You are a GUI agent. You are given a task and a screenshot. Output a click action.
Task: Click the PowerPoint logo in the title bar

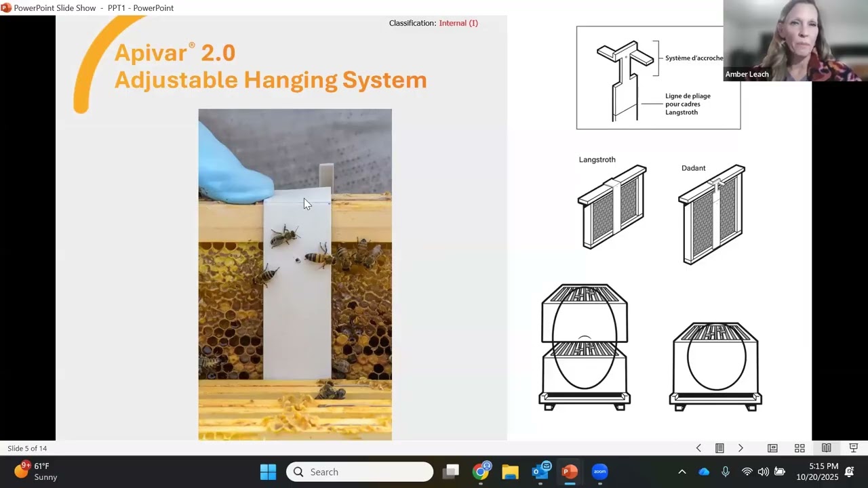click(x=6, y=8)
